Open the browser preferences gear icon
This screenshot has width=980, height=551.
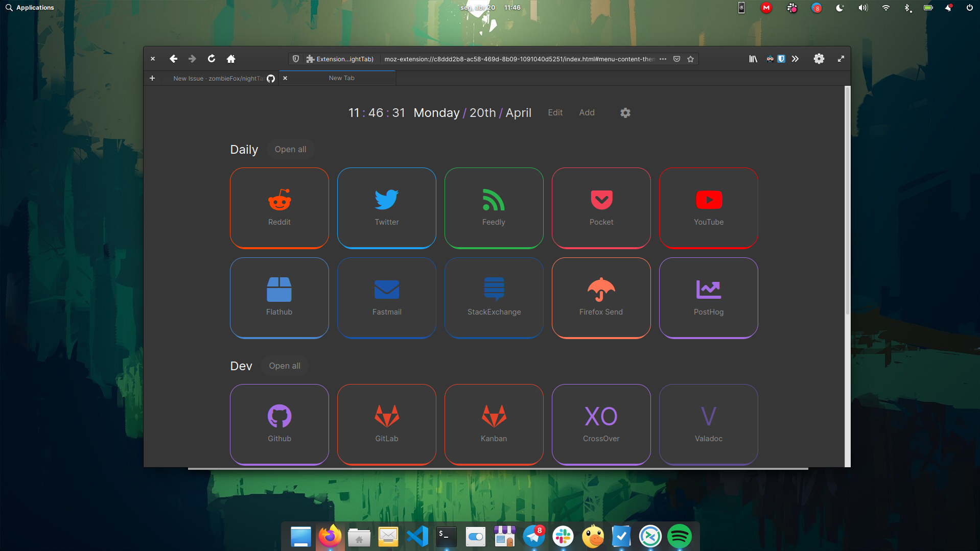(x=819, y=59)
